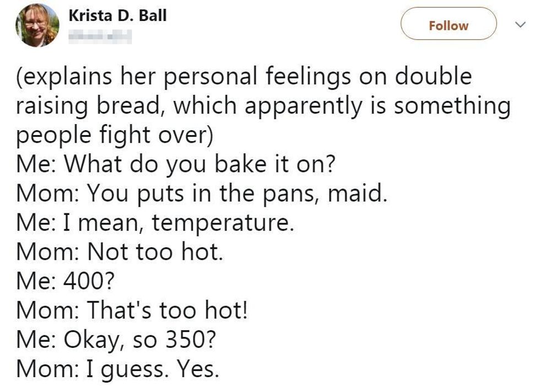Click the "Mom: Not too hot." line
The width and height of the screenshot is (540, 392).
[x=120, y=252]
